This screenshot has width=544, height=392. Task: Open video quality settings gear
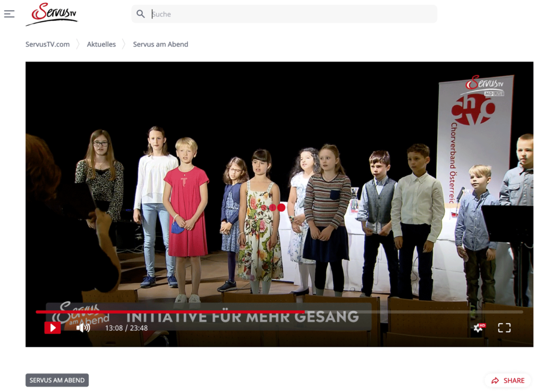pos(479,328)
